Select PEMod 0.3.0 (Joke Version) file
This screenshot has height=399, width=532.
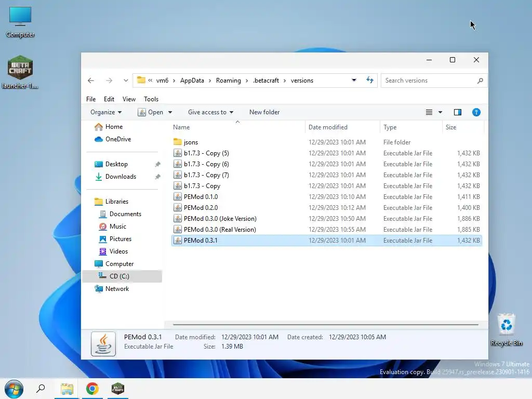(x=326, y=219)
